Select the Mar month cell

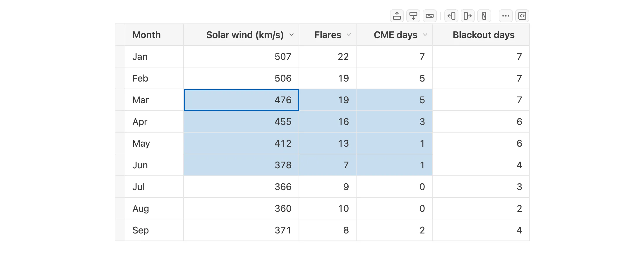point(154,100)
